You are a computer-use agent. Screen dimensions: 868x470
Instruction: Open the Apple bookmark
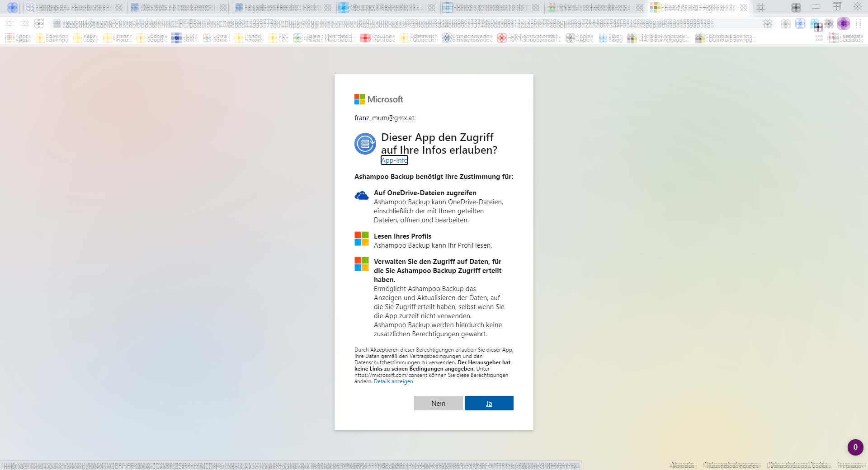pyautogui.click(x=580, y=38)
